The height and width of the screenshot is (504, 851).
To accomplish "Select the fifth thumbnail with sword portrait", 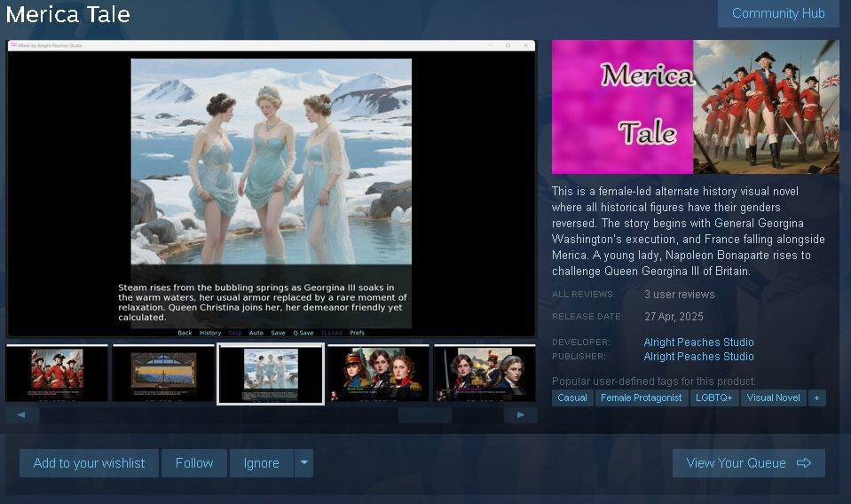I will [x=485, y=374].
